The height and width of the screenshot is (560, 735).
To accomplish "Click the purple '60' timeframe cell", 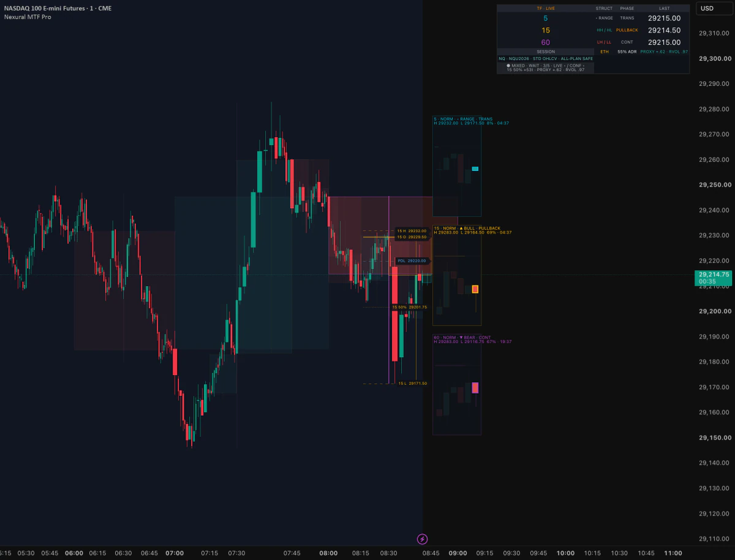I will 546,42.
